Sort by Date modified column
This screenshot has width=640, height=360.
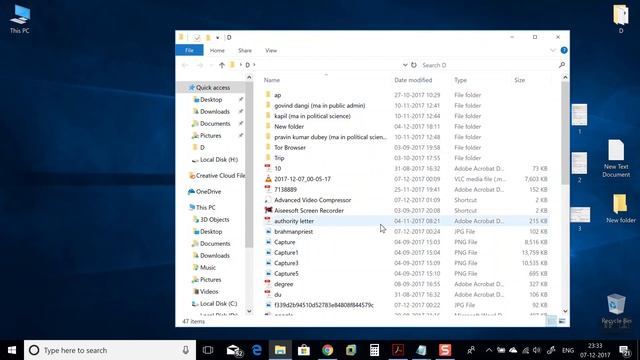point(413,80)
